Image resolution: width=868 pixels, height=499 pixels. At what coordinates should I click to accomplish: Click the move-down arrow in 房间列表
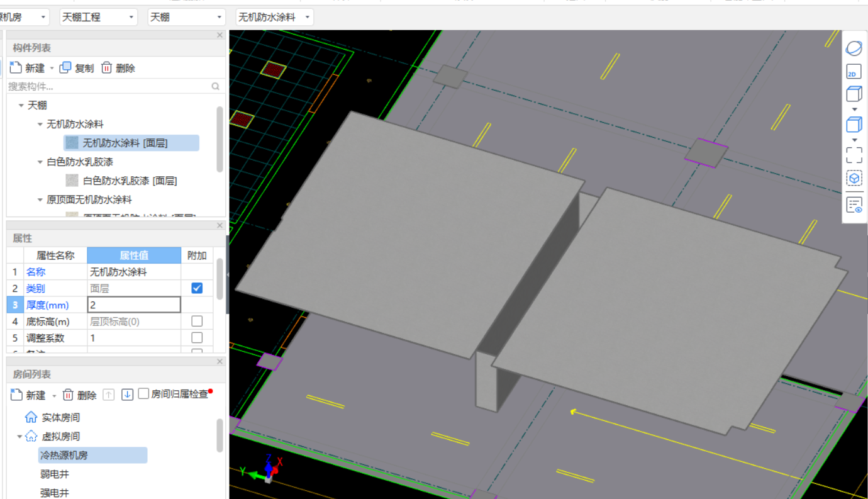click(127, 395)
